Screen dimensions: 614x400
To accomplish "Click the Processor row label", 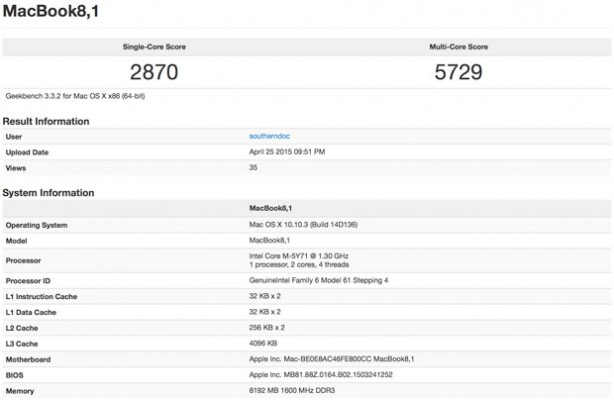I will [x=23, y=261].
